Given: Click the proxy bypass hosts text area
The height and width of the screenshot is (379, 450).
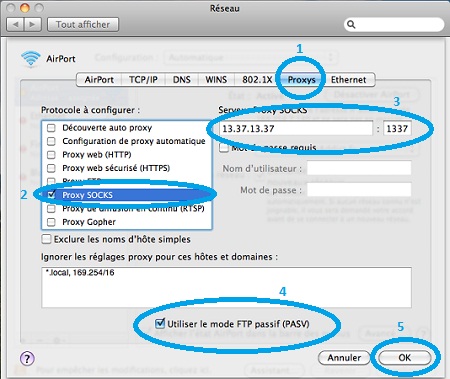Looking at the screenshot, I should (x=226, y=287).
